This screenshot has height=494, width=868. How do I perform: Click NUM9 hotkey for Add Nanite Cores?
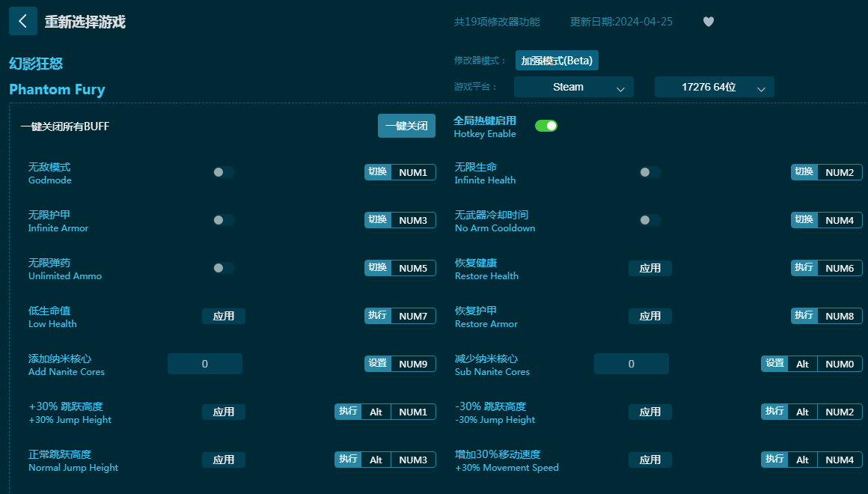[x=413, y=364]
